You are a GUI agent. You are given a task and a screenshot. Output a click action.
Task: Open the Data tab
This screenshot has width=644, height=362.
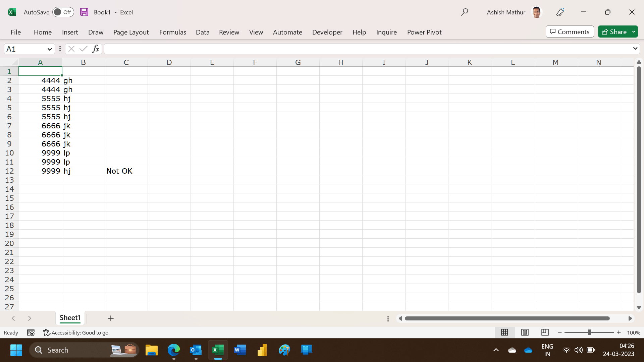click(x=203, y=32)
